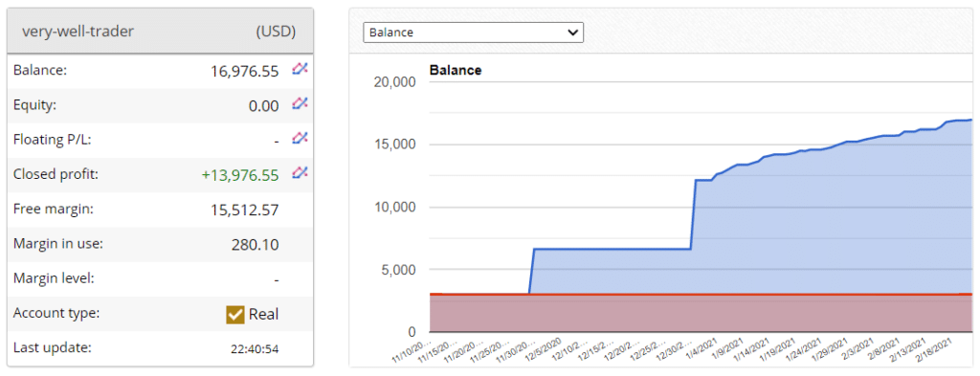Click the closed profit value +13,976.55
The image size is (980, 376).
coord(240,175)
